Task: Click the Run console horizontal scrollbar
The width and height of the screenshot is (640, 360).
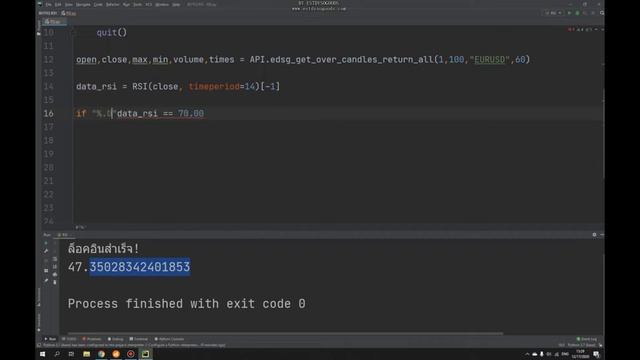Action: [x=285, y=333]
